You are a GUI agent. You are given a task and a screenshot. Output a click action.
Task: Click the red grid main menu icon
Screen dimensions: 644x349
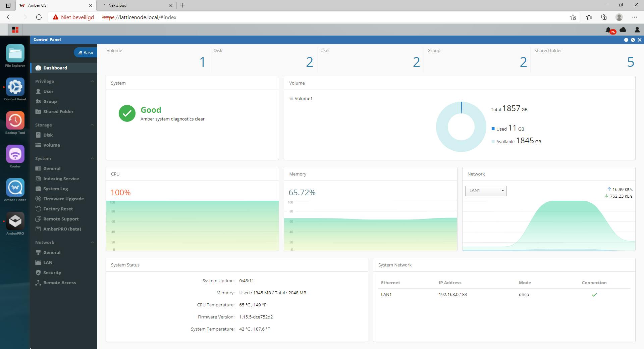click(x=15, y=30)
